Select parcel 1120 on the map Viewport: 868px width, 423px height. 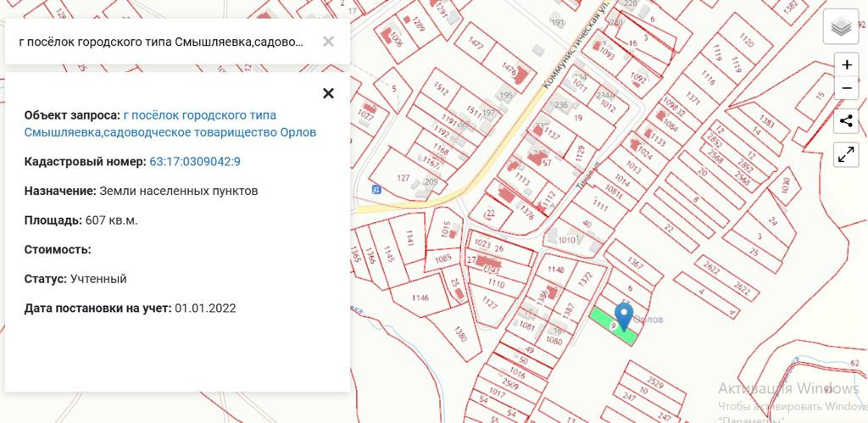coord(746,41)
